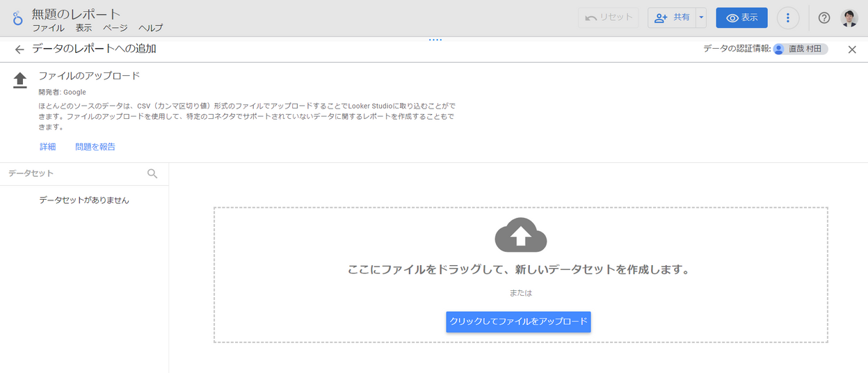This screenshot has width=868, height=373.
Task: Open the 表示 menu in menu bar
Action: point(83,28)
